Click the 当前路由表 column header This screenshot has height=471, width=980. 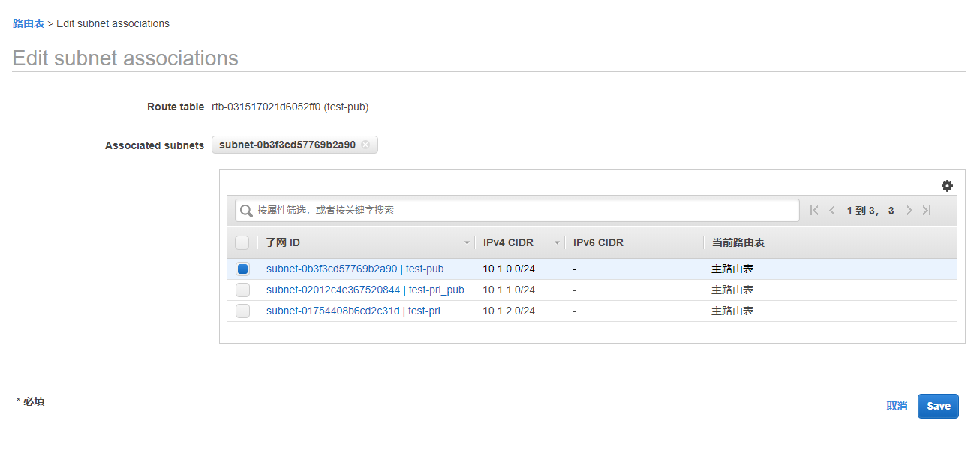[738, 242]
